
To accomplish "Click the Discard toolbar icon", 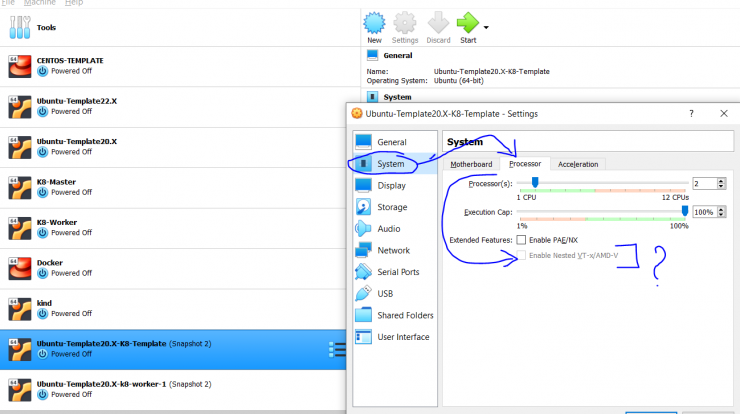I will click(x=438, y=23).
